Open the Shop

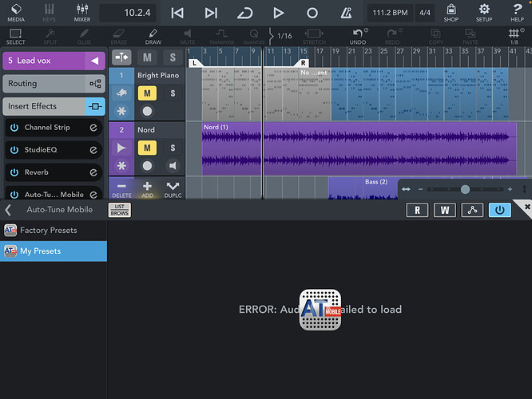451,13
